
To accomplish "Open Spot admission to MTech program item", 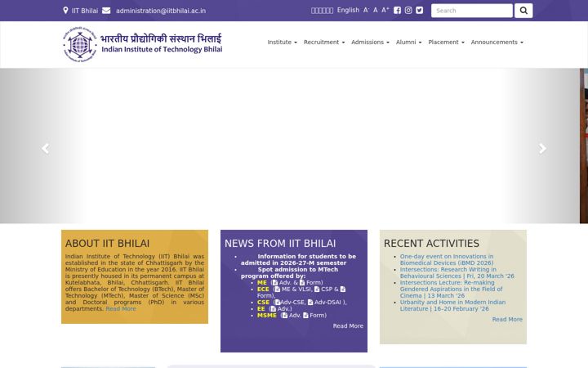I will pyautogui.click(x=289, y=272).
